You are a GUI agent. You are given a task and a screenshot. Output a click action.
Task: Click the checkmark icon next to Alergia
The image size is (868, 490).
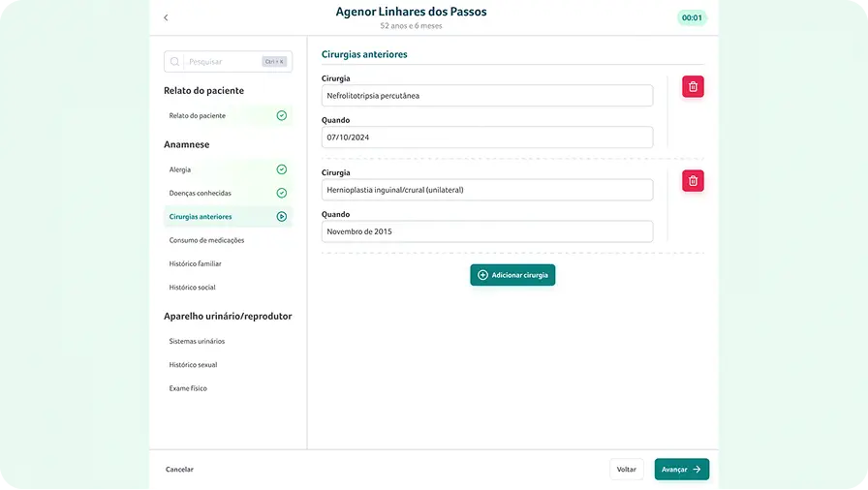click(x=281, y=169)
